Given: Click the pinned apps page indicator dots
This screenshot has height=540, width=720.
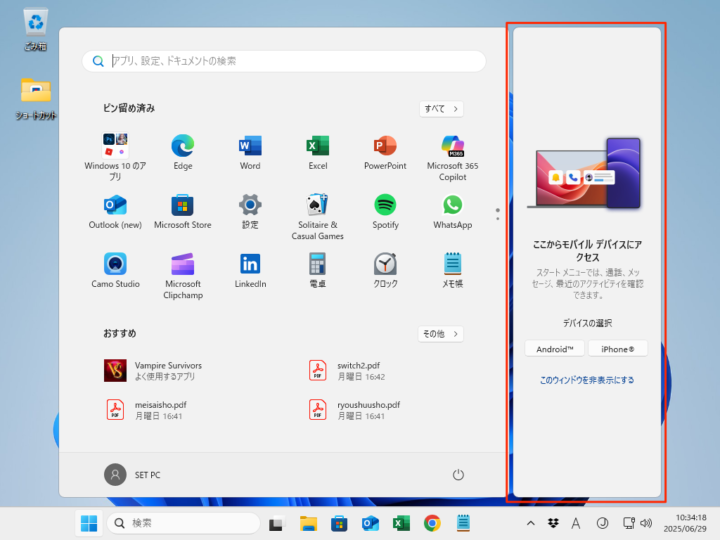Looking at the screenshot, I should coord(498,214).
